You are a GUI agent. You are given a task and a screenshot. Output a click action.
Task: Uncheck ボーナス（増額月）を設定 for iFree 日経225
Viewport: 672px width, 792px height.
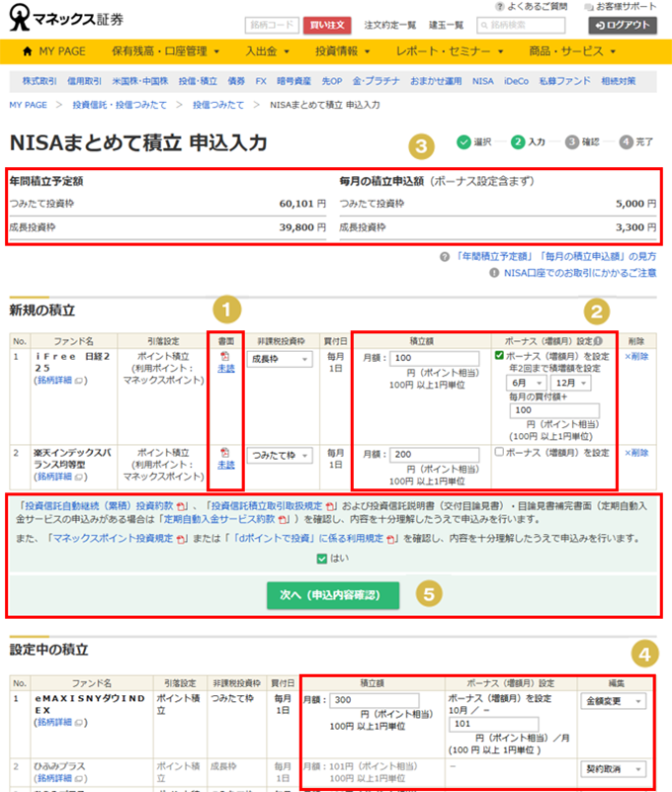[499, 356]
